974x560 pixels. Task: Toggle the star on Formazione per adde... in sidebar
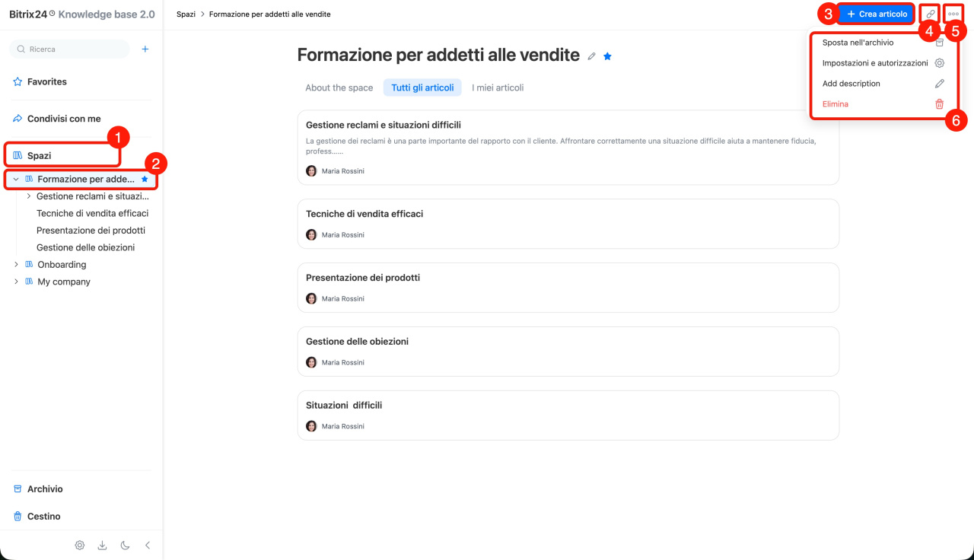145,180
